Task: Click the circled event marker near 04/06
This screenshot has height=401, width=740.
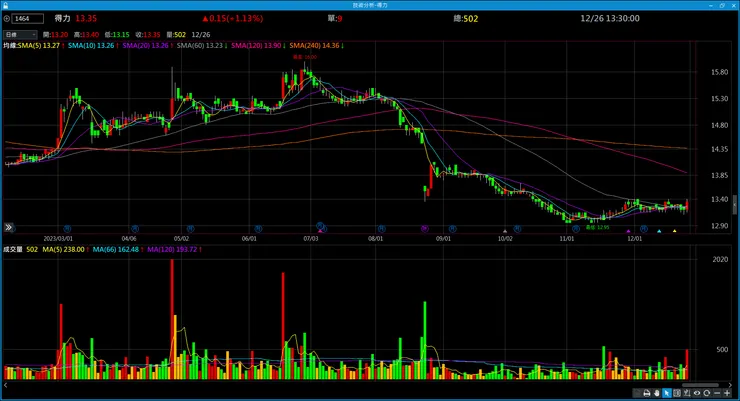Action: tap(135, 229)
